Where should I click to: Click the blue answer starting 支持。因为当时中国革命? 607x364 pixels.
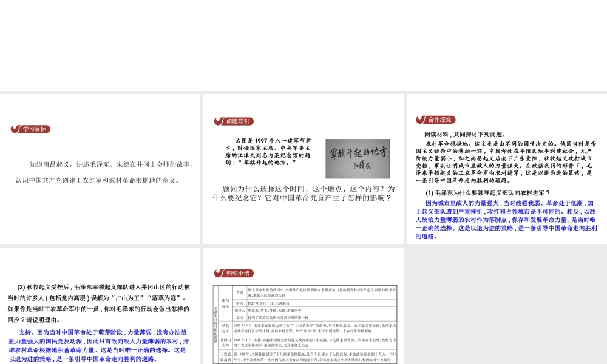pyautogui.click(x=99, y=345)
